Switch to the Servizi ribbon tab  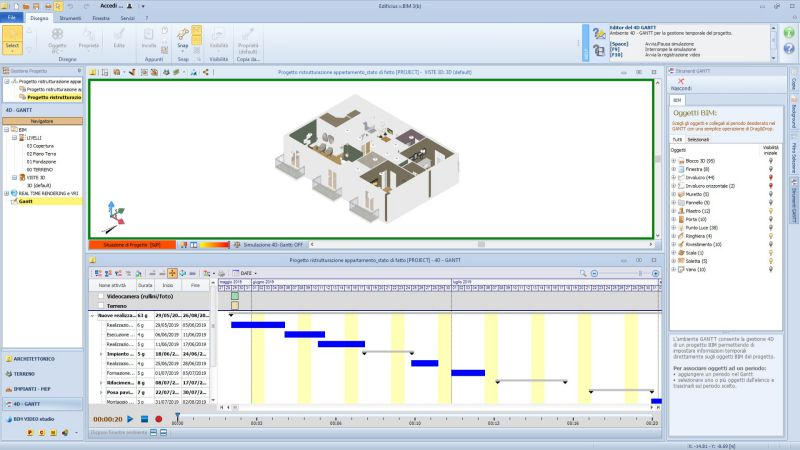pyautogui.click(x=128, y=18)
